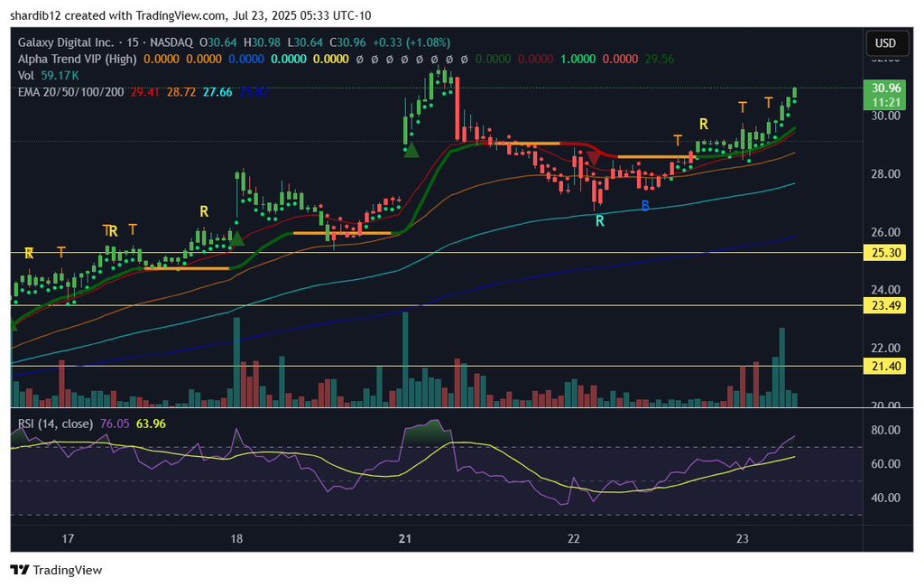Click the RSI (14, close) indicator label
This screenshot has height=587, width=924.
pyautogui.click(x=55, y=424)
